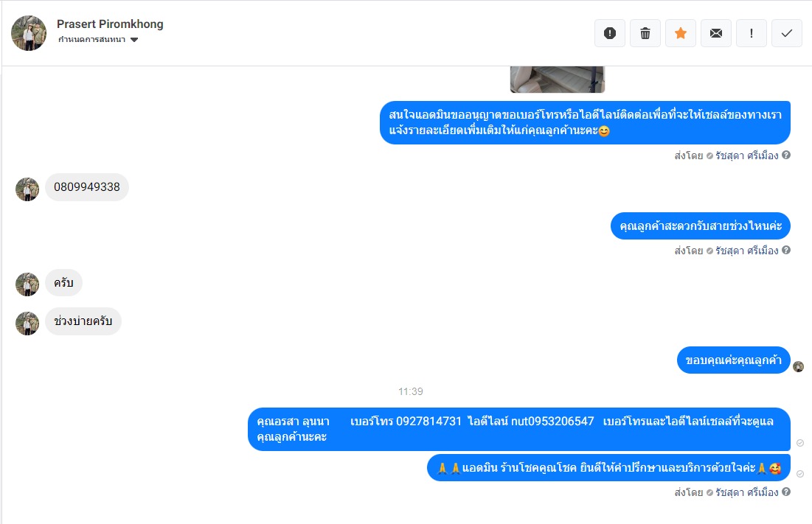
Task: Click avatar beside the ช่วงบ่ายครับ message
Action: click(27, 324)
